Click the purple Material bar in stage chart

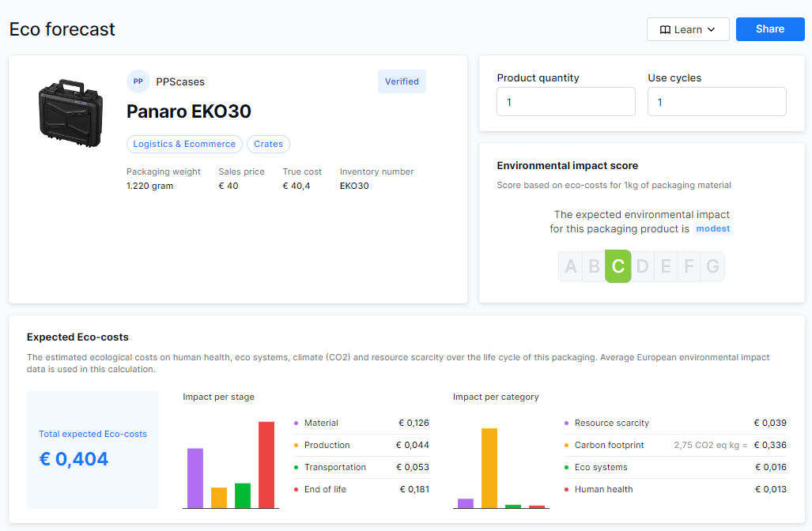195,478
